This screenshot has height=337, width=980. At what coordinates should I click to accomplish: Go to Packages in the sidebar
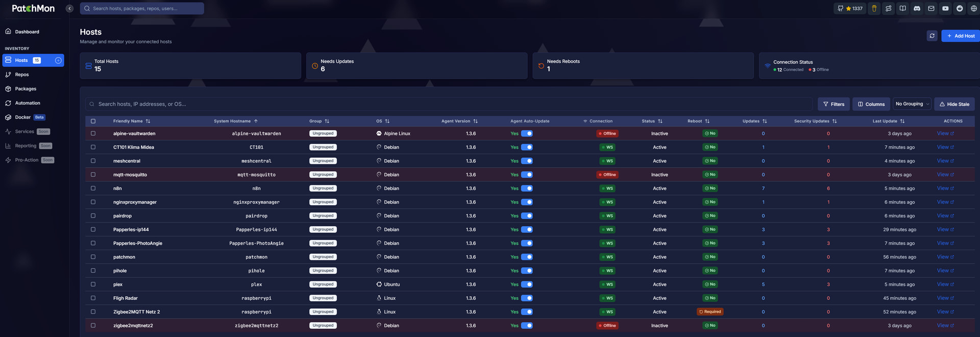pos(26,89)
